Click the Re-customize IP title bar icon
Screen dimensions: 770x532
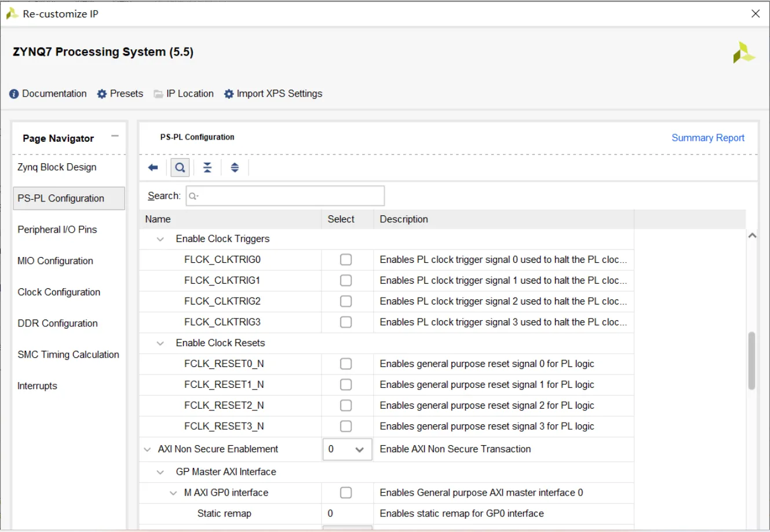(x=12, y=14)
